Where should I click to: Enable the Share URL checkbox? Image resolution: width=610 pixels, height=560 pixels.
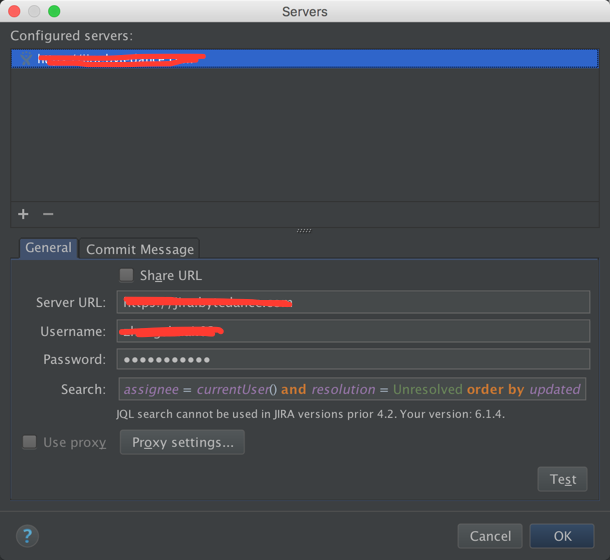click(x=126, y=275)
